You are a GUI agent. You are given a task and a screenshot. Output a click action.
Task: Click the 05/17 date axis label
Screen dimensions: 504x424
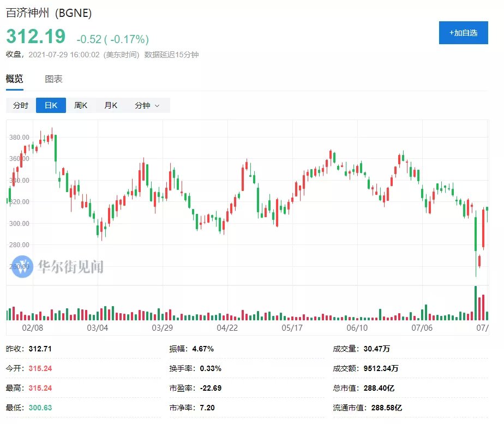tap(292, 328)
